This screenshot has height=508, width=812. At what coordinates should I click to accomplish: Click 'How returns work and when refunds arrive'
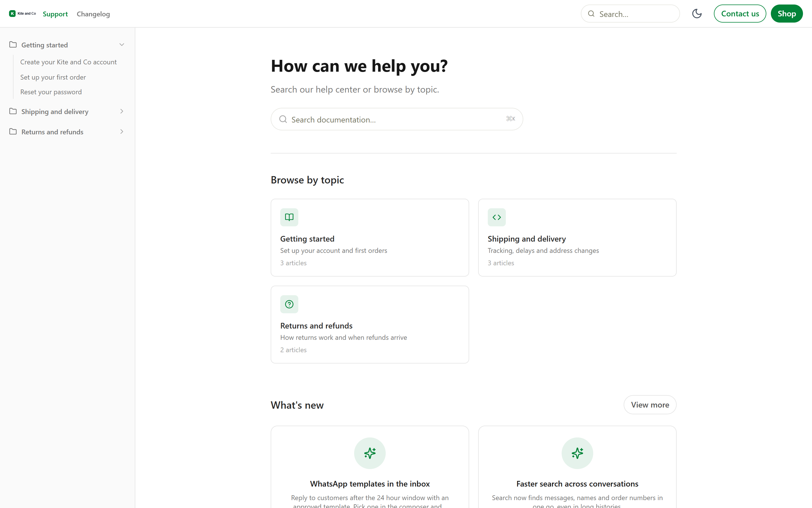(343, 337)
